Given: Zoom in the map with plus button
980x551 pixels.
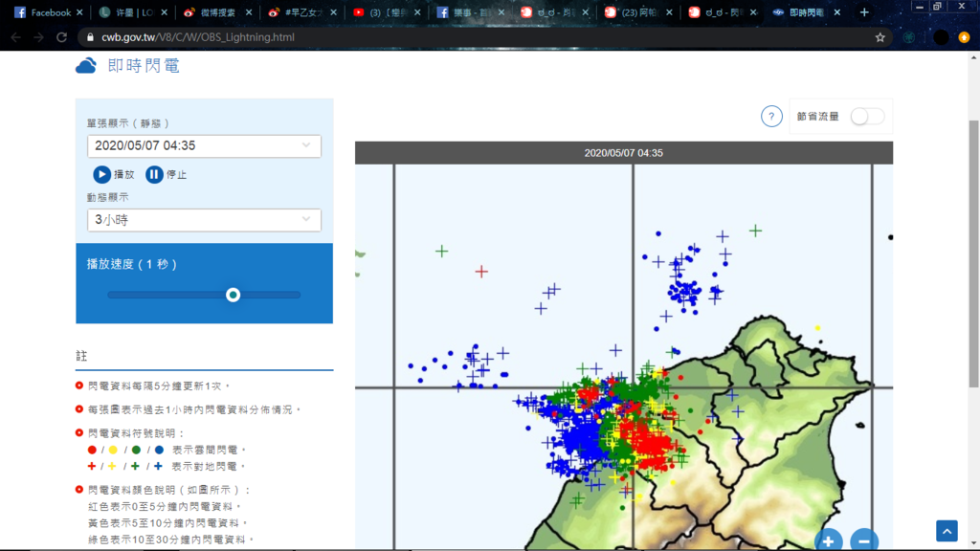Looking at the screenshot, I should point(828,540).
